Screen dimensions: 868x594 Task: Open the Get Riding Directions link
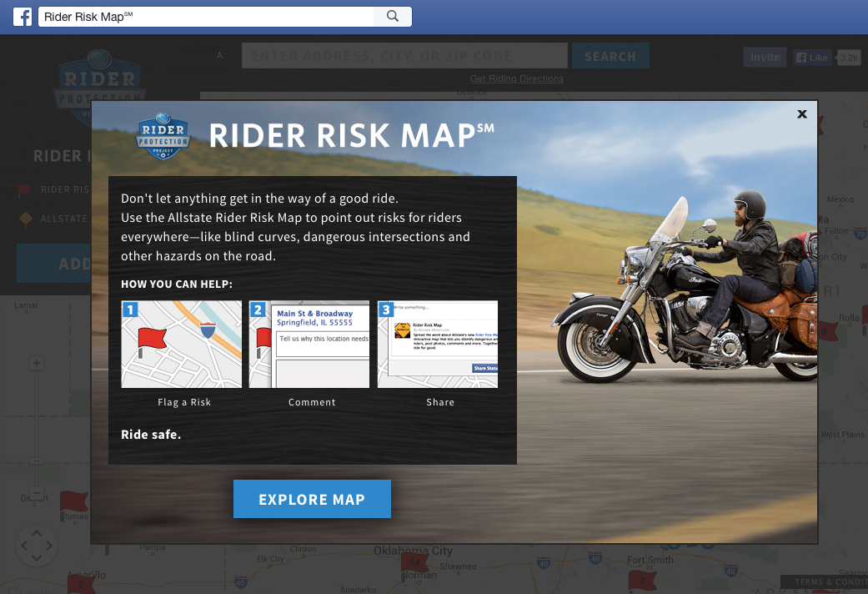[x=516, y=78]
